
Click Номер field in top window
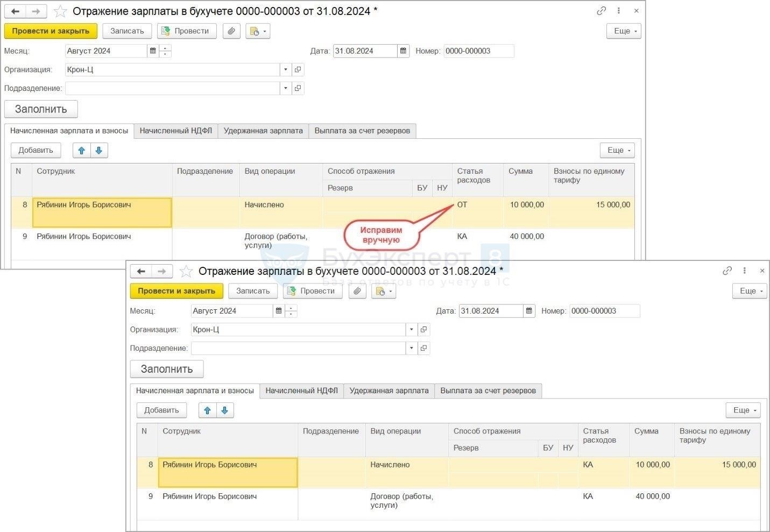tap(479, 51)
